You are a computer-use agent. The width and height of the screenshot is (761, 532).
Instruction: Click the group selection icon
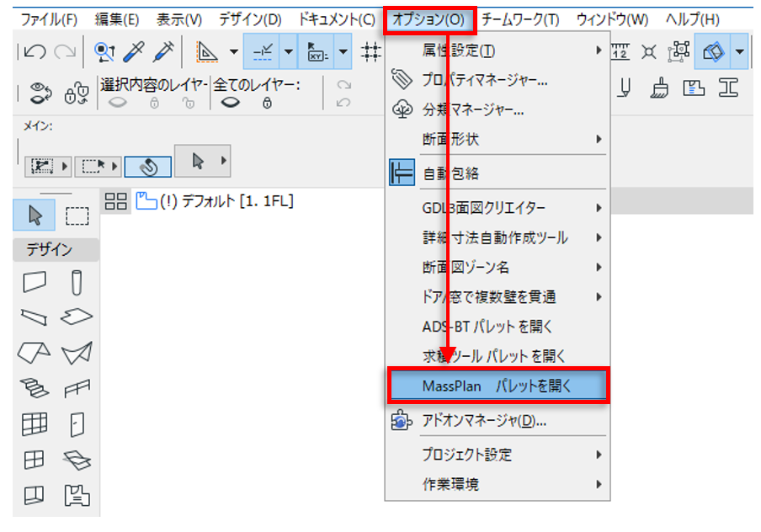tap(679, 51)
